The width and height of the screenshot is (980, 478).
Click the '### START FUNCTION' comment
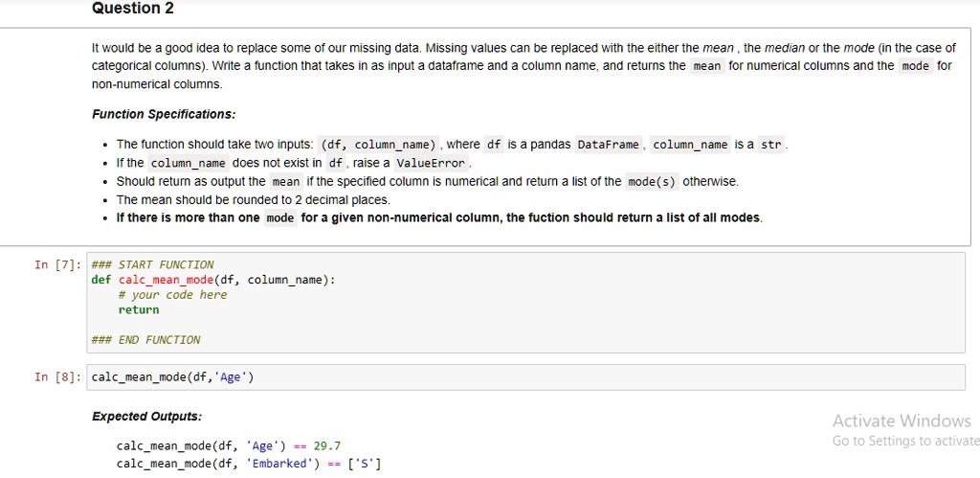[152, 264]
